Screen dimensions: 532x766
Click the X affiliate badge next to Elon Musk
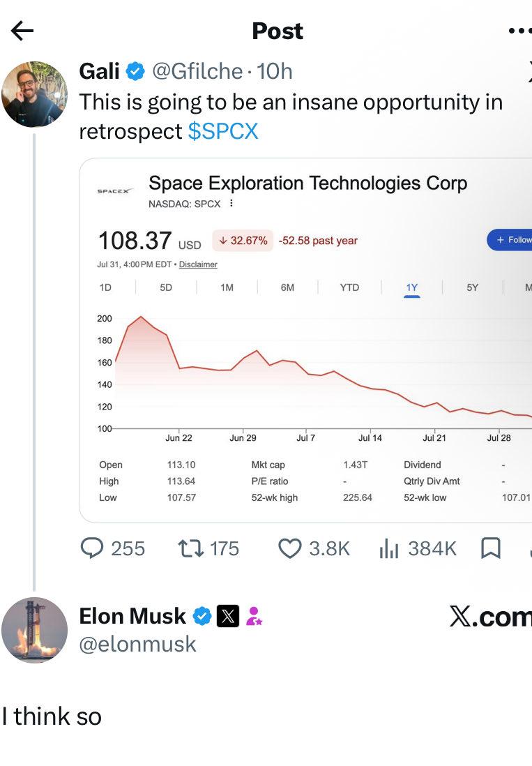(x=228, y=616)
